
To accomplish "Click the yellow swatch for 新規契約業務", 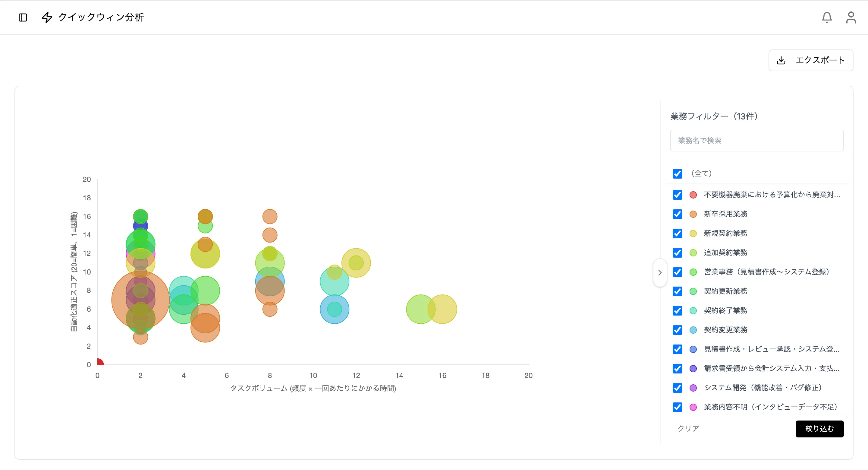I will pos(693,233).
